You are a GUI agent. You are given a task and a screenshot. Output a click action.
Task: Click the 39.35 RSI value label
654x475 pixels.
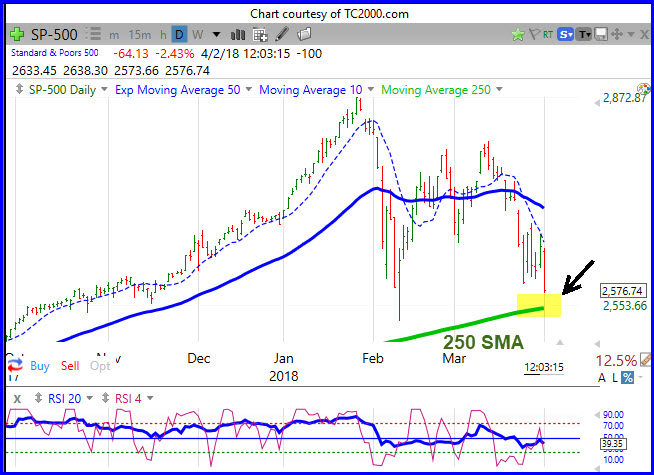(x=612, y=444)
